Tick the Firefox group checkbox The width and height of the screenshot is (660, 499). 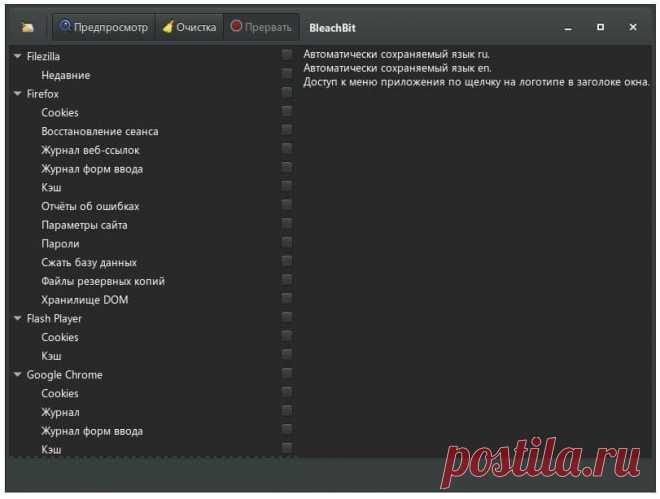(287, 92)
